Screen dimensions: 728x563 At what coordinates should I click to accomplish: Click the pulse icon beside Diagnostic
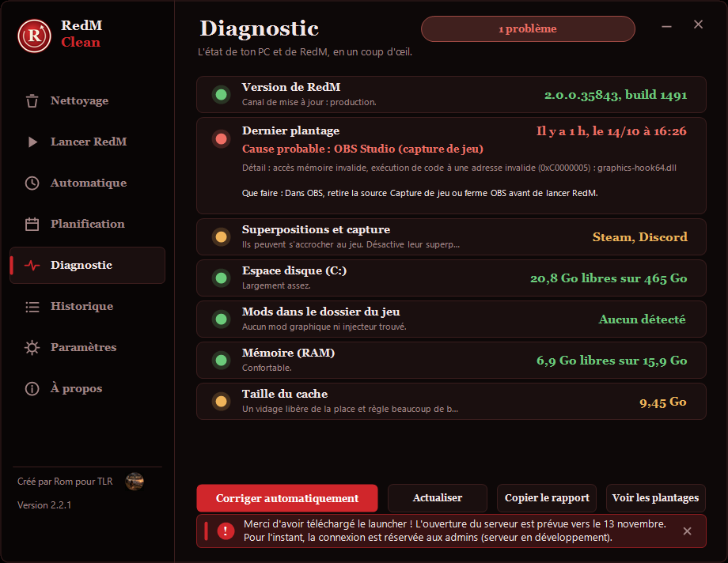32,266
